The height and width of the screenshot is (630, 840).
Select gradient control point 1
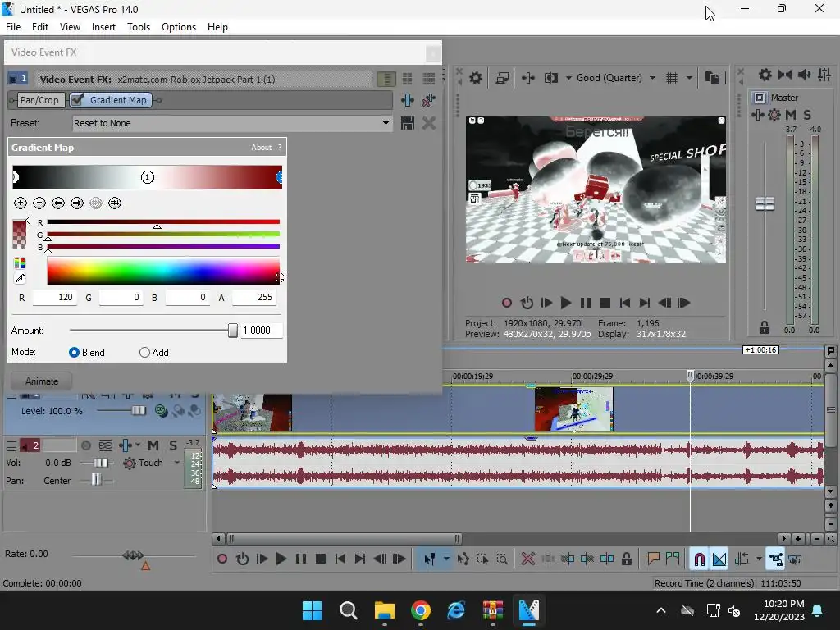click(x=148, y=177)
